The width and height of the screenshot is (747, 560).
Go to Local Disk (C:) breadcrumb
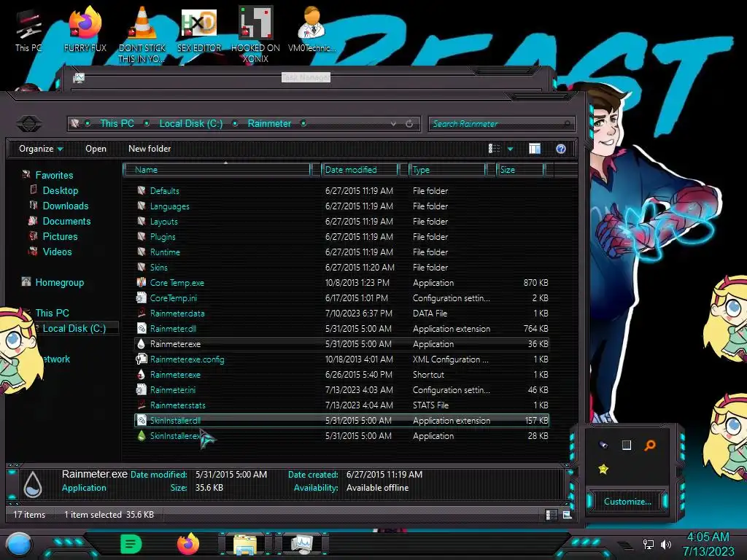(x=191, y=124)
